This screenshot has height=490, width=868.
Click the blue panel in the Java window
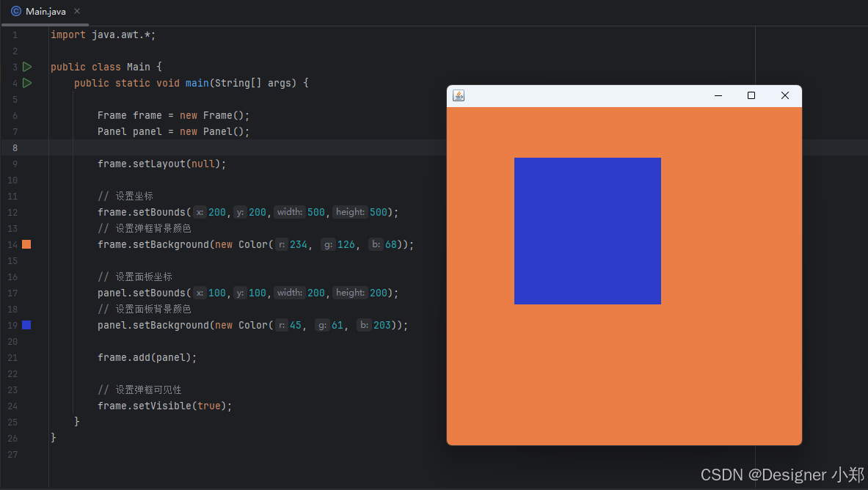pos(587,231)
